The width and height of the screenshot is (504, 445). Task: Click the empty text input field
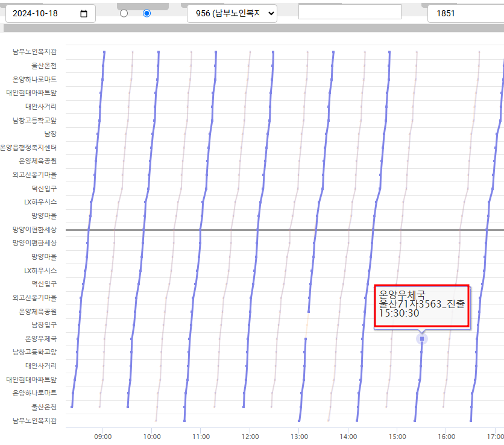[350, 12]
